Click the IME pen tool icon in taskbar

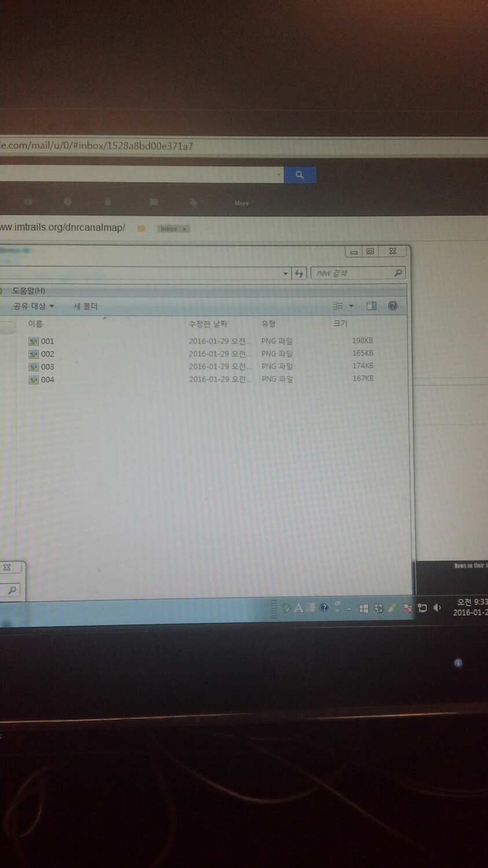coord(286,608)
